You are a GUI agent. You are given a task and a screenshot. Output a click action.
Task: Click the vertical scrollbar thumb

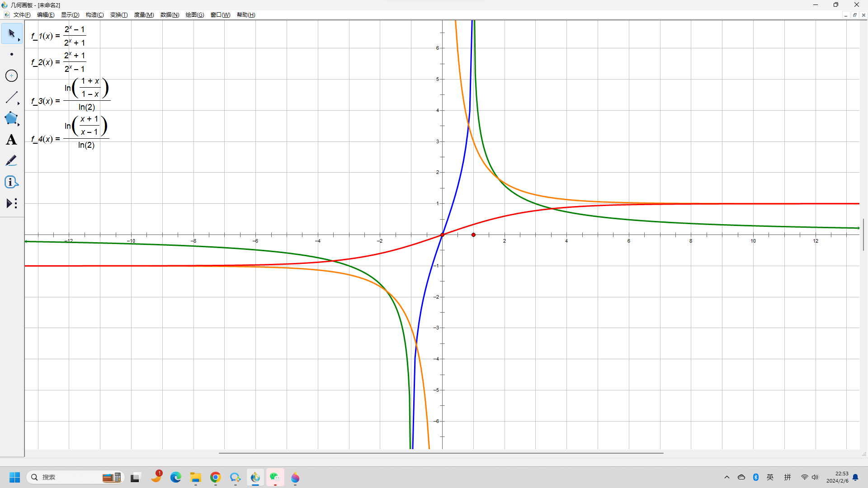863,235
